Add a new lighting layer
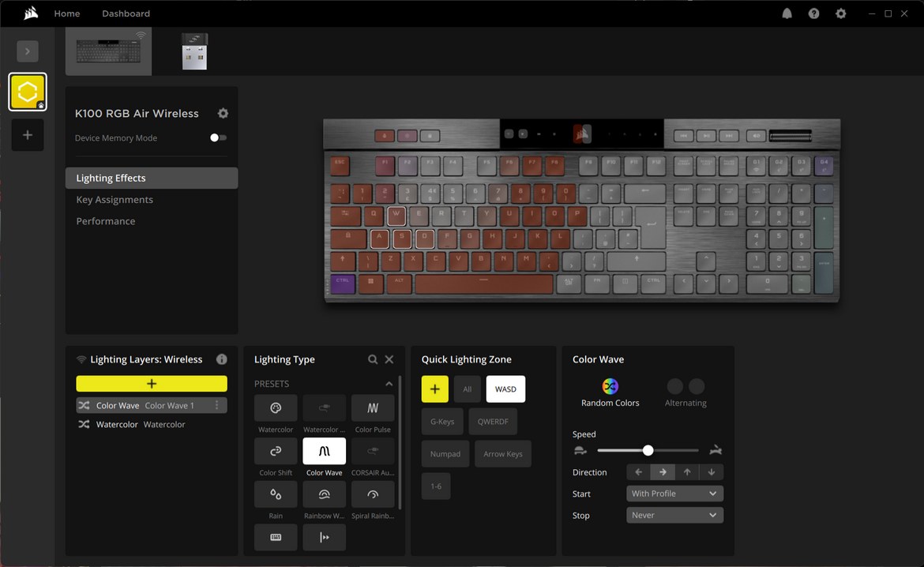This screenshot has width=924, height=567. (x=152, y=384)
